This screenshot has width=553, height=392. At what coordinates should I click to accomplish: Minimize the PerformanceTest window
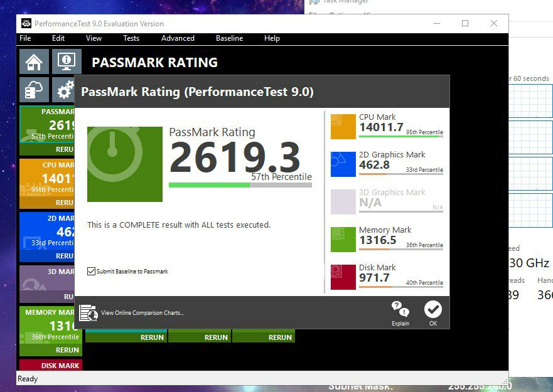(x=437, y=24)
